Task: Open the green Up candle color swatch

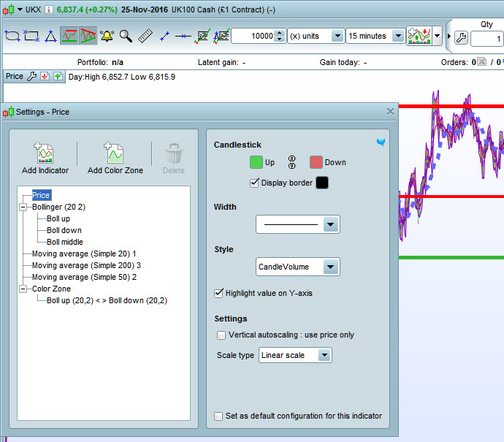Action: [x=256, y=162]
